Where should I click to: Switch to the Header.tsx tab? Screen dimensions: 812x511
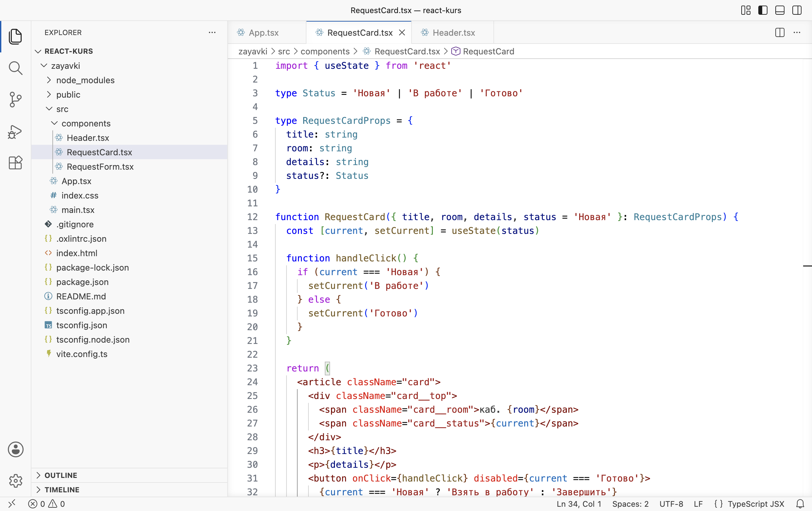tap(452, 33)
